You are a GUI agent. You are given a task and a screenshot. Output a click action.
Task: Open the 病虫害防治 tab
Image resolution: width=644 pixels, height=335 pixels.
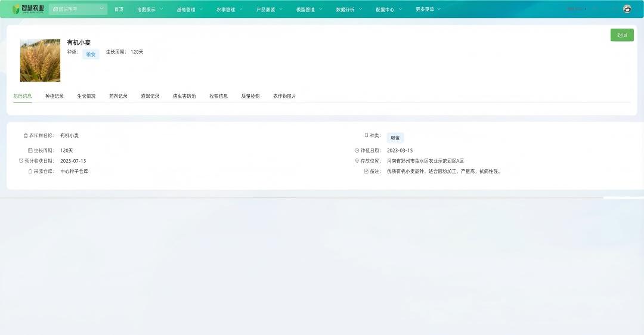tap(184, 96)
